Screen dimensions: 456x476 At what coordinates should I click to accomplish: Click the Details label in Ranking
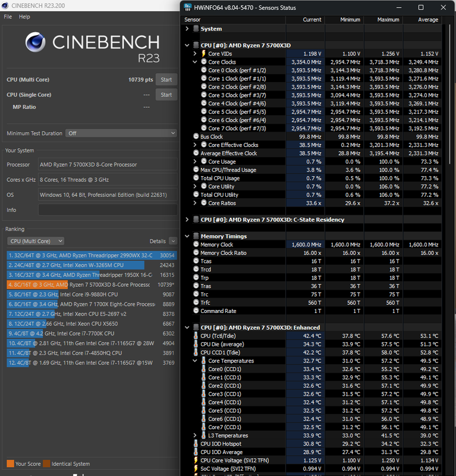pos(158,242)
